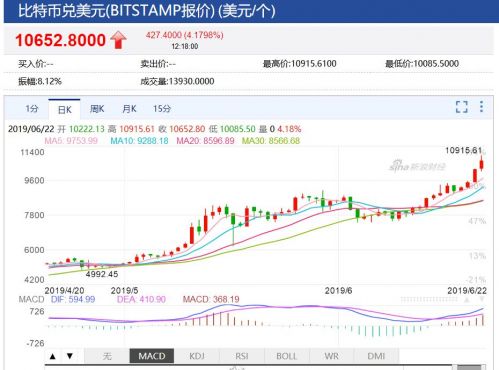Click the 12:18:00 timestamp
Viewport: 499px width, 370px height.
(185, 46)
